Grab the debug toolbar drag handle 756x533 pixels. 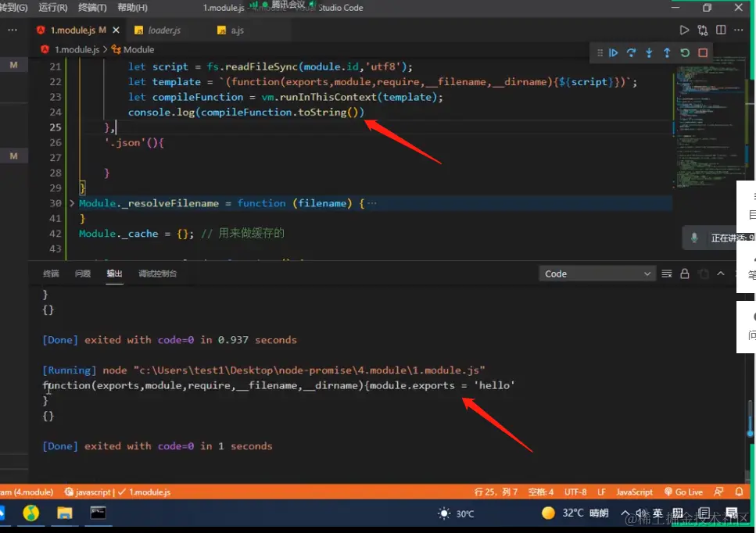pyautogui.click(x=600, y=53)
